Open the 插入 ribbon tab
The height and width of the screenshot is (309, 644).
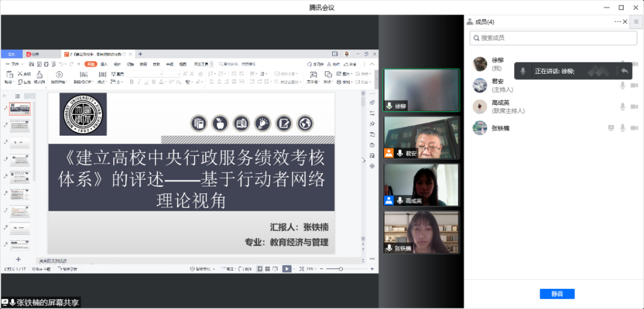pyautogui.click(x=104, y=64)
